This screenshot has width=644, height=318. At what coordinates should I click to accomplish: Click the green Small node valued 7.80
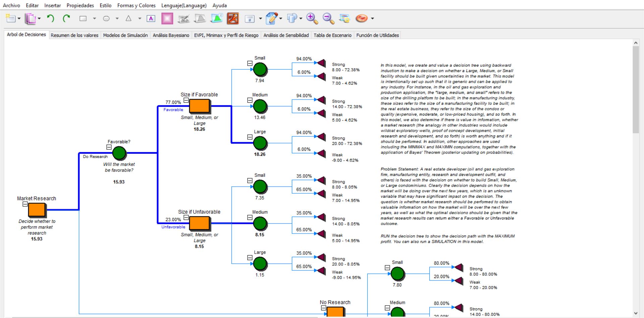(397, 274)
